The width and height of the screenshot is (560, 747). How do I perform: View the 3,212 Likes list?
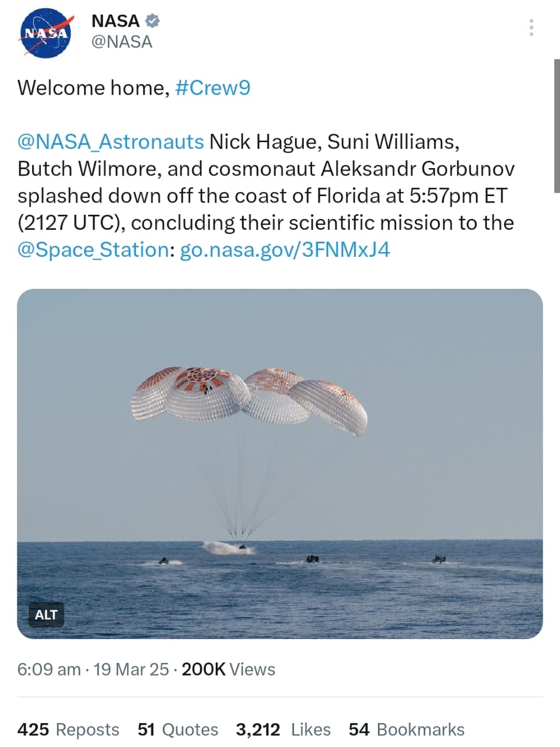click(x=283, y=729)
